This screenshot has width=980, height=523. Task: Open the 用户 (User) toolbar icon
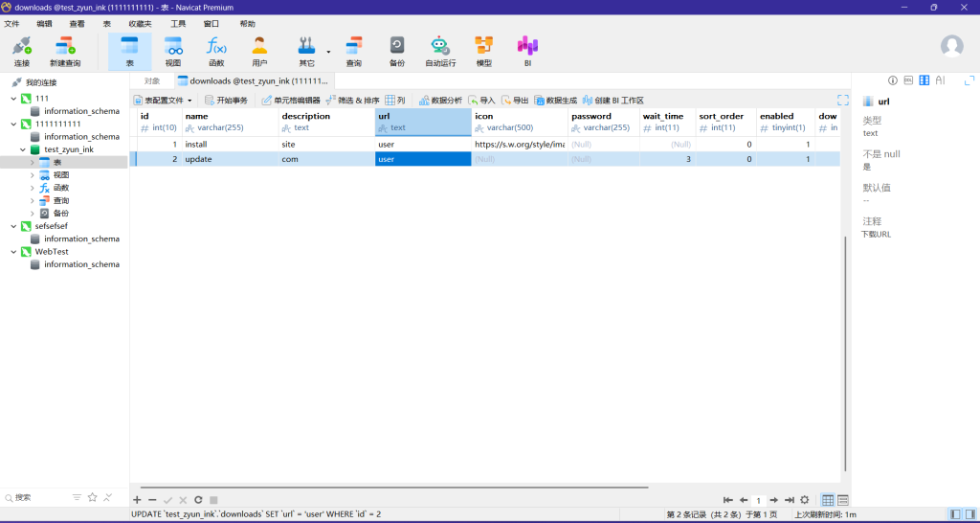click(x=259, y=51)
